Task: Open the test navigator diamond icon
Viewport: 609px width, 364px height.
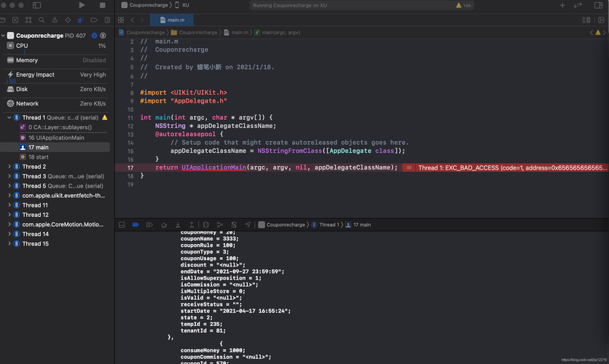Action: (x=68, y=20)
